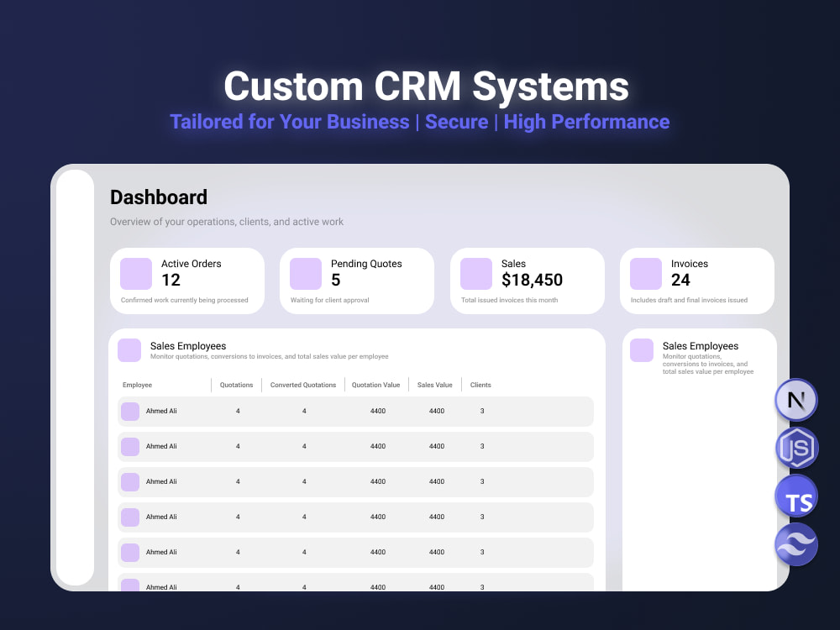
Task: Sort by the Converted Quotations column header
Action: click(x=303, y=385)
